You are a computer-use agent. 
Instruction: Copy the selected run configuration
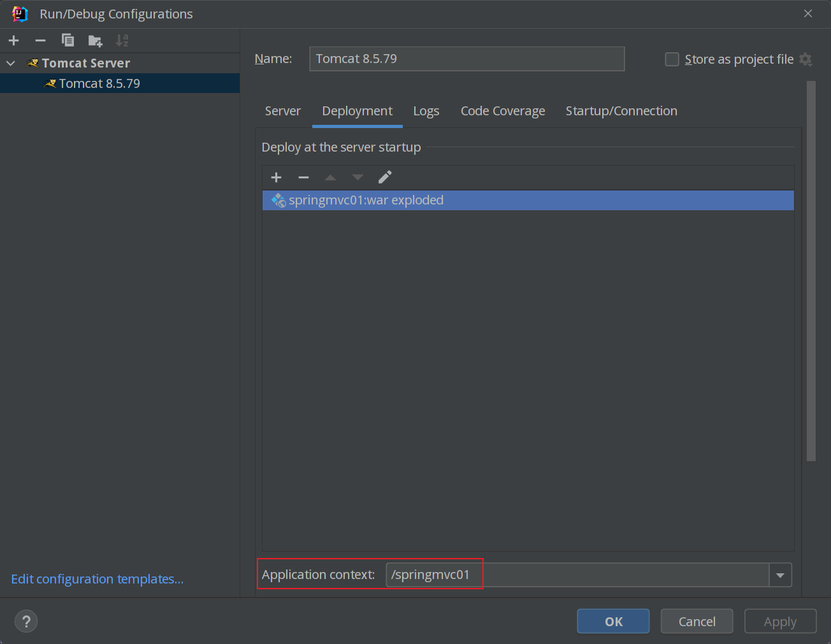click(x=68, y=41)
